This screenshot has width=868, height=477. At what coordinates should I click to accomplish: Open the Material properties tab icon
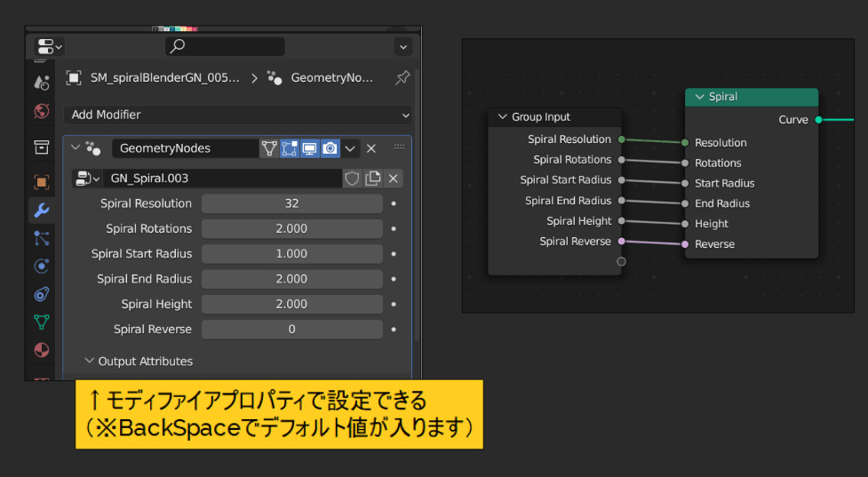(42, 350)
